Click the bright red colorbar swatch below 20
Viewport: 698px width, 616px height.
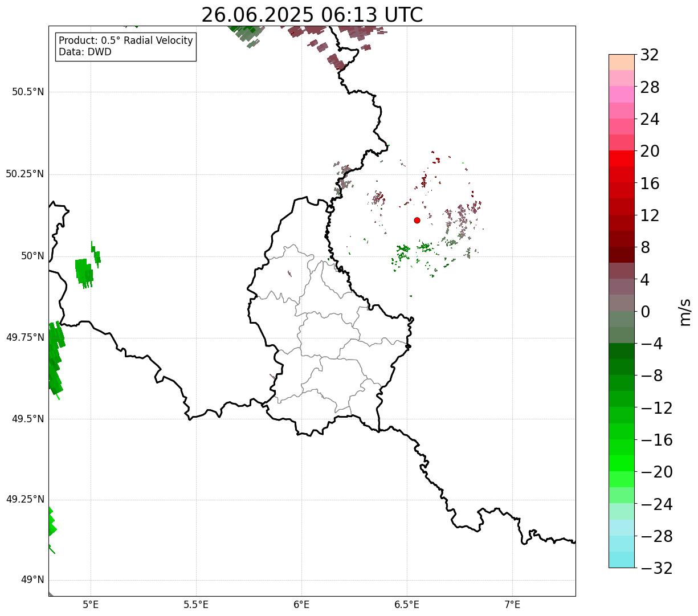[622, 158]
